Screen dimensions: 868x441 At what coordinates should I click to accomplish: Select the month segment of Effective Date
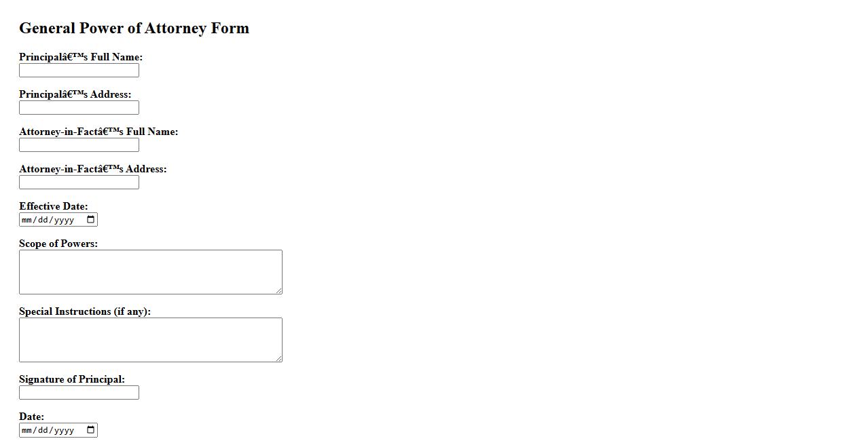tap(26, 220)
